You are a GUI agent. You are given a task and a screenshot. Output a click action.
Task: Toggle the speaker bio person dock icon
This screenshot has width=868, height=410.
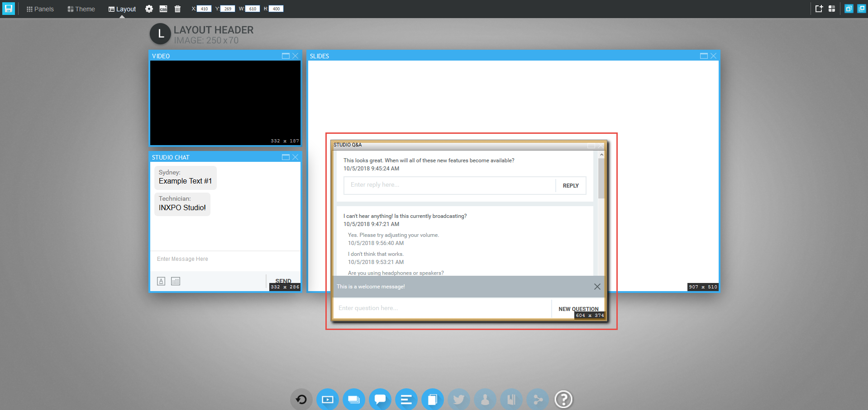485,400
